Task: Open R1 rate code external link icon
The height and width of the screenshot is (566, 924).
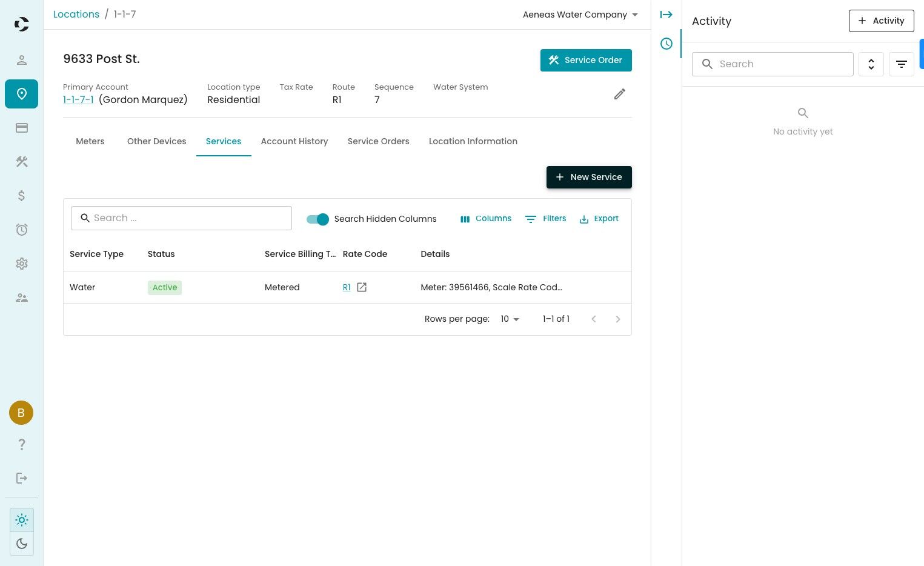Action: (x=362, y=287)
